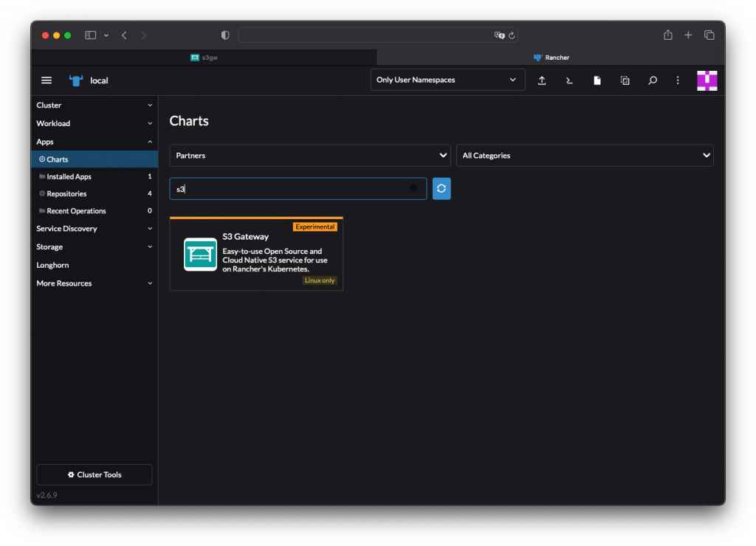
Task: Open Installed Apps in sidebar
Action: 69,177
